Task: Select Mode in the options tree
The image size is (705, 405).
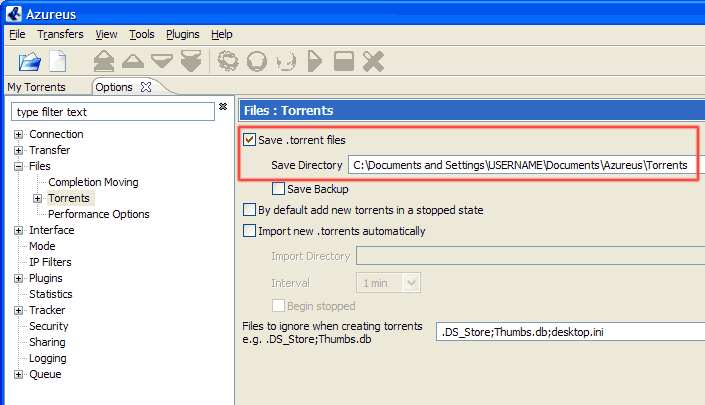Action: pyautogui.click(x=42, y=246)
